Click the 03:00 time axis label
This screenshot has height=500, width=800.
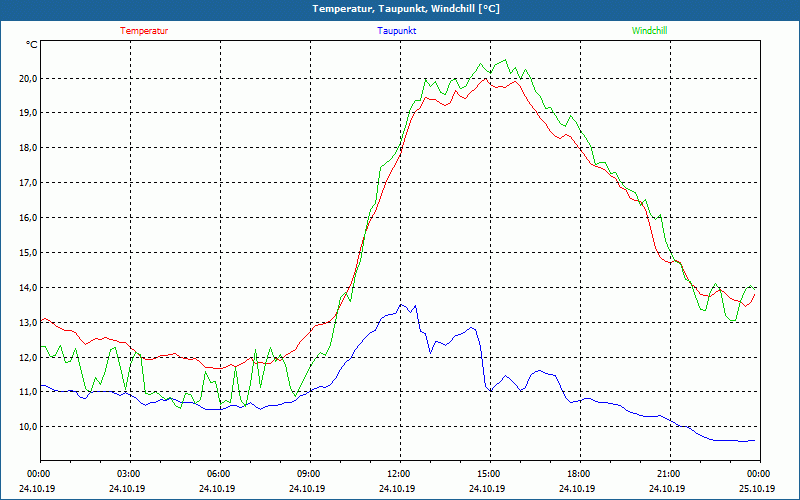tap(130, 474)
